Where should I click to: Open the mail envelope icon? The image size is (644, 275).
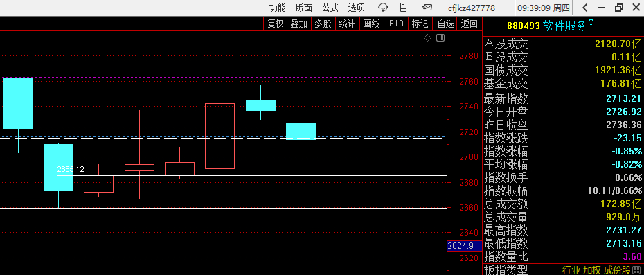click(x=427, y=7)
